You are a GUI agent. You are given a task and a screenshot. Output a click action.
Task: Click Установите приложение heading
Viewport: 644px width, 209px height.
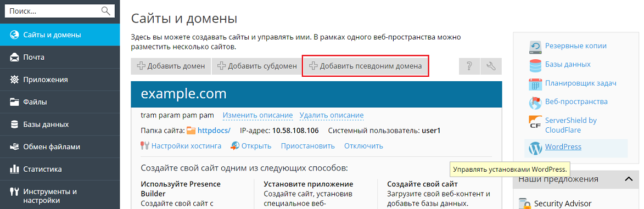[309, 184]
